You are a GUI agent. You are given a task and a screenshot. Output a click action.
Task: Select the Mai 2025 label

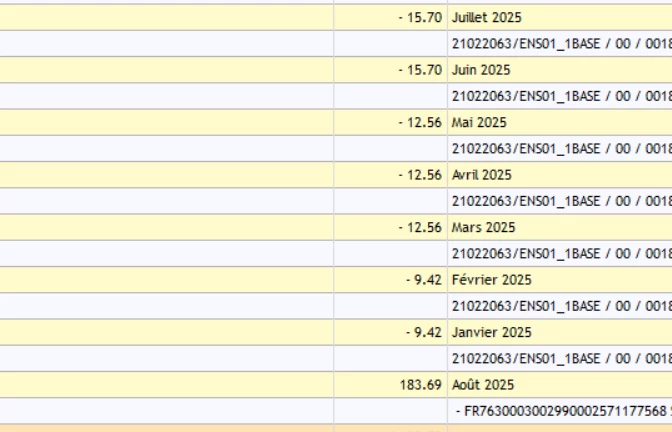point(479,123)
